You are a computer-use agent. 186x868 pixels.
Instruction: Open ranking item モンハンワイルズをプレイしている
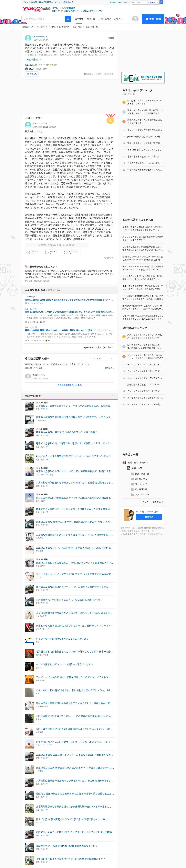click(144, 365)
